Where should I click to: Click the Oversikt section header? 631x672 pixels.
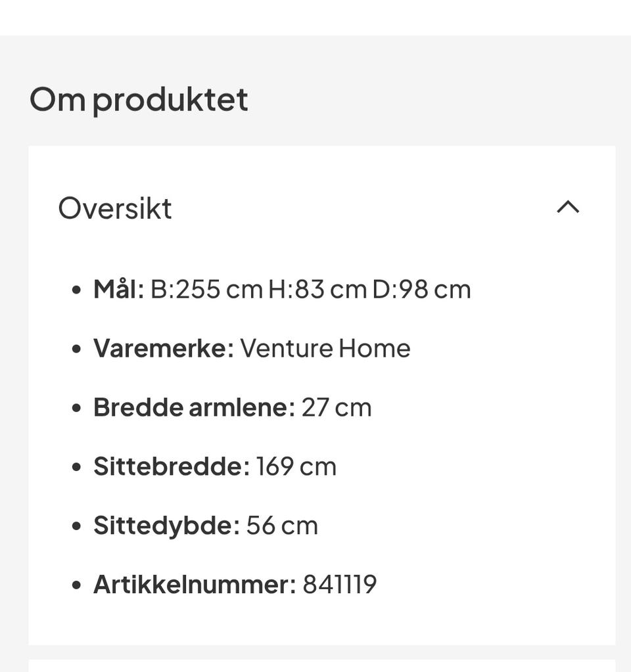(x=114, y=208)
